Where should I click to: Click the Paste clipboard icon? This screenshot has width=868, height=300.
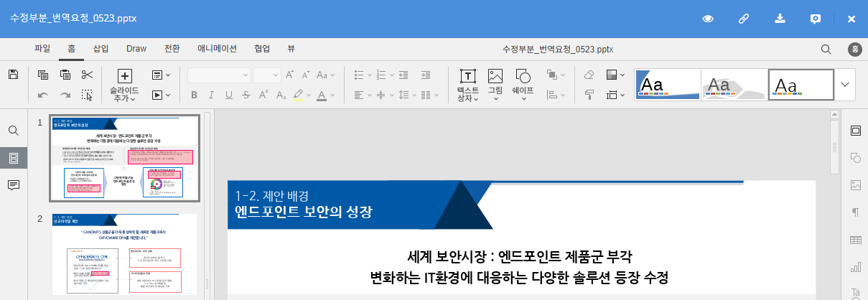[x=65, y=75]
